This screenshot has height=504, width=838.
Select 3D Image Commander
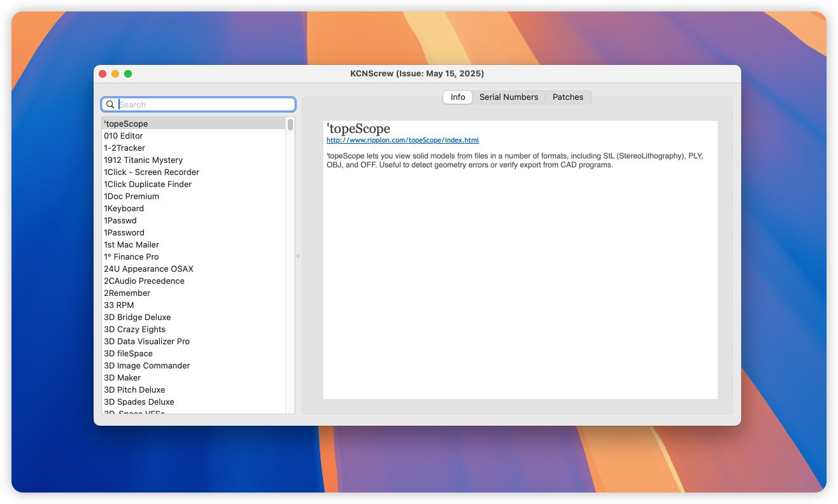click(194, 365)
